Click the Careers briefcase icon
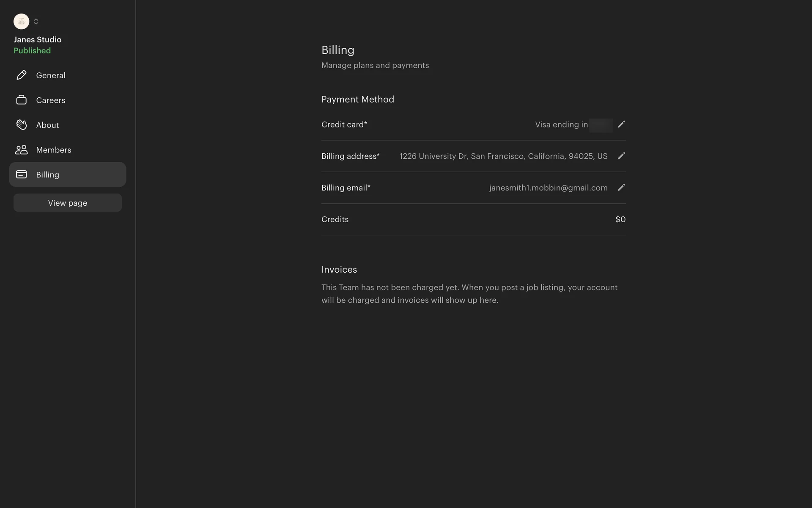This screenshot has width=812, height=508. click(x=21, y=100)
